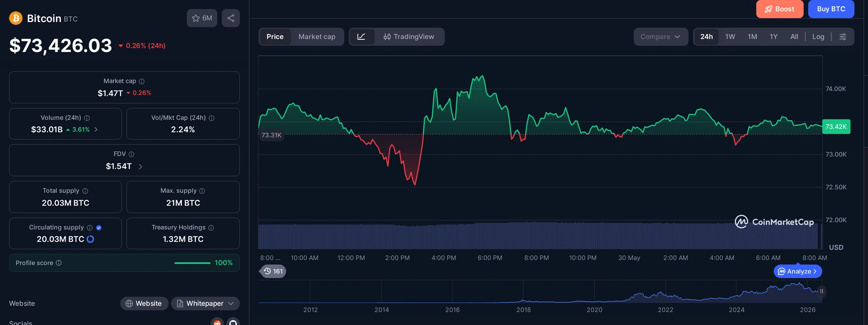The width and height of the screenshot is (868, 325).
Task: Click the Reddit social icon
Action: (x=217, y=322)
